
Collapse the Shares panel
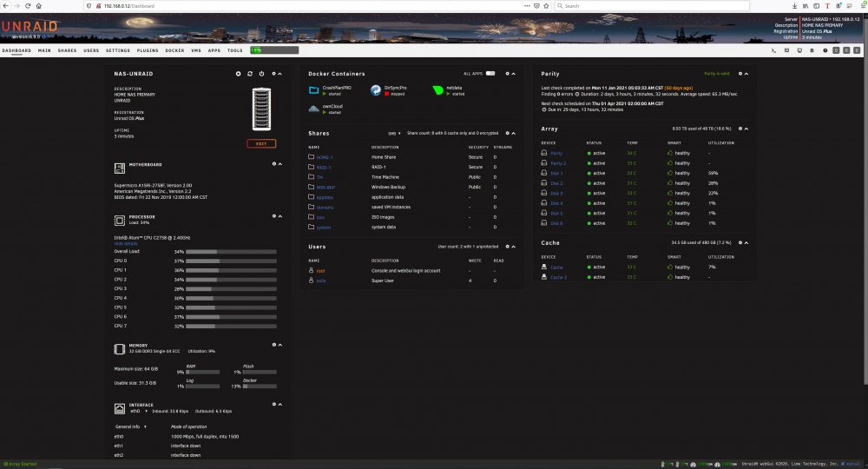tap(513, 134)
